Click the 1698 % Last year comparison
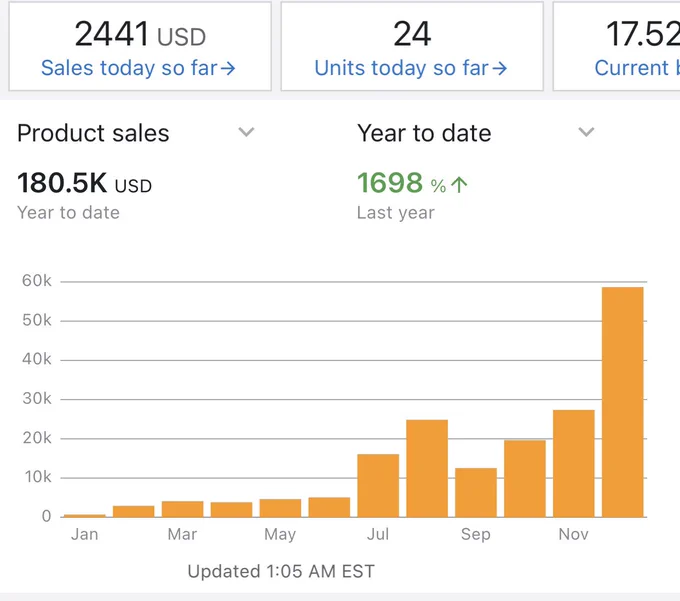The image size is (680, 601). coord(412,194)
